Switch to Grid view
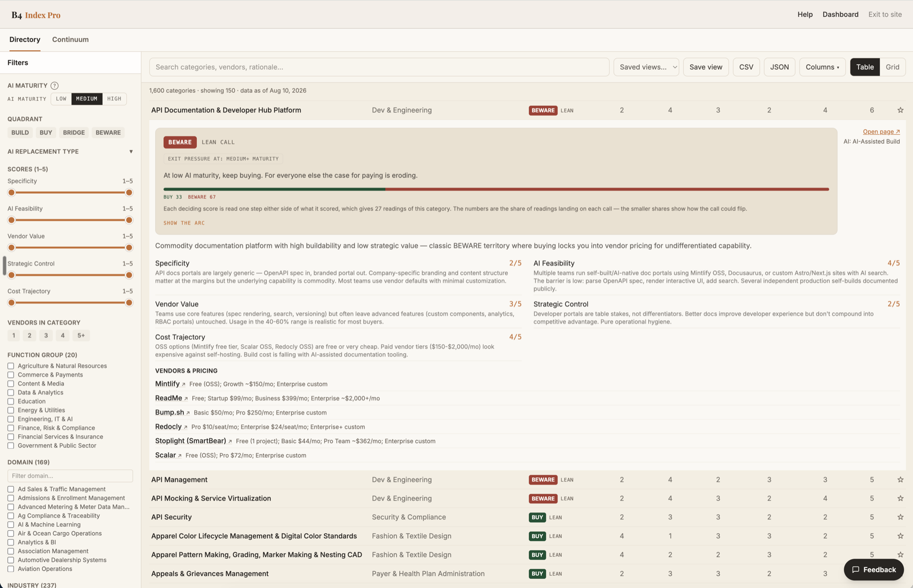The width and height of the screenshot is (913, 588). click(892, 67)
